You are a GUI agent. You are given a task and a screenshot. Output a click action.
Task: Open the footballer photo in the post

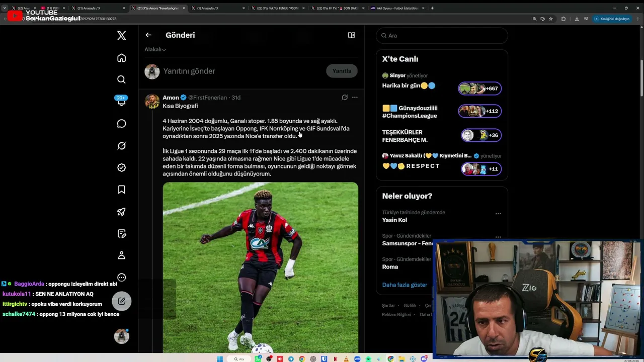point(261,267)
